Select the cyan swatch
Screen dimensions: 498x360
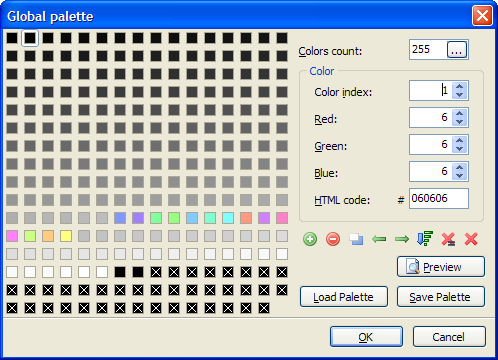pos(228,218)
